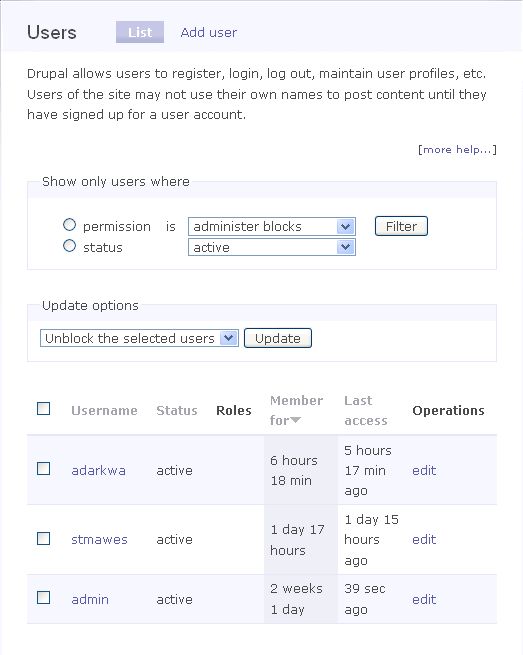
Task: Expand Unblock the selected users dropdown
Action: pos(139,338)
